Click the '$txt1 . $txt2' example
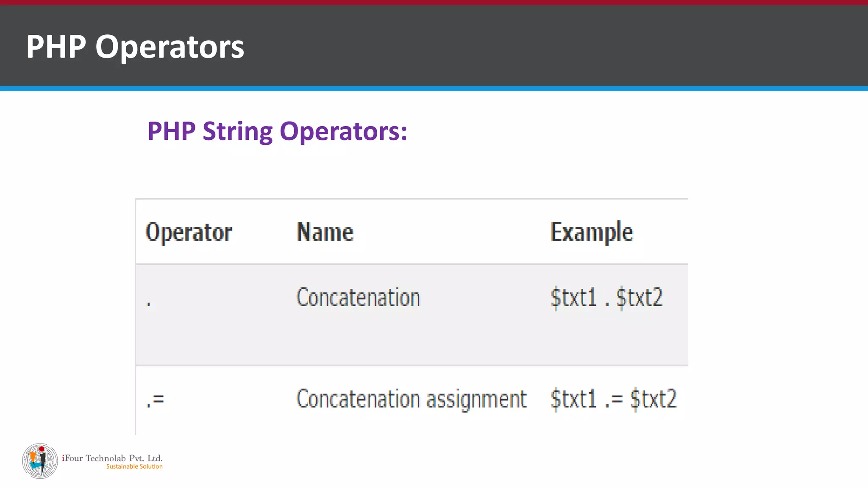Image resolution: width=868 pixels, height=488 pixels. tap(606, 297)
